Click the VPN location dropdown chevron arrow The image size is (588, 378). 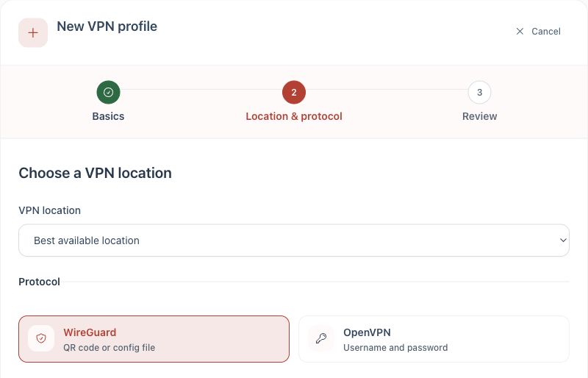point(563,240)
